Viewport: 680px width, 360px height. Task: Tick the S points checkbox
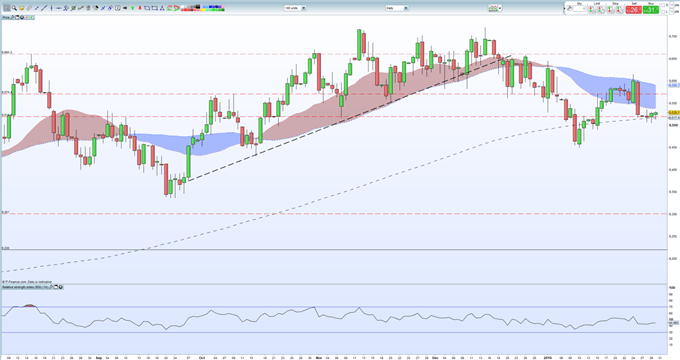[663, 5]
